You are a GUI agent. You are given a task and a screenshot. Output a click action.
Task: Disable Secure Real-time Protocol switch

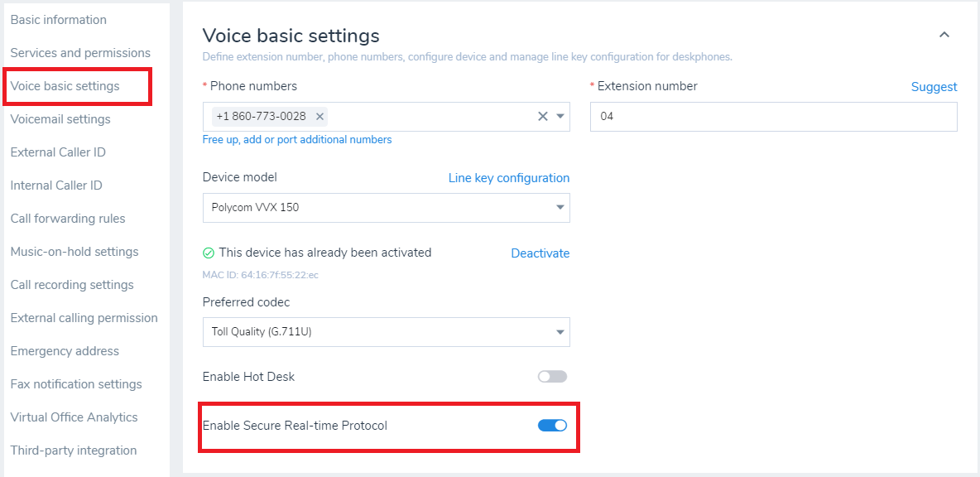click(552, 426)
